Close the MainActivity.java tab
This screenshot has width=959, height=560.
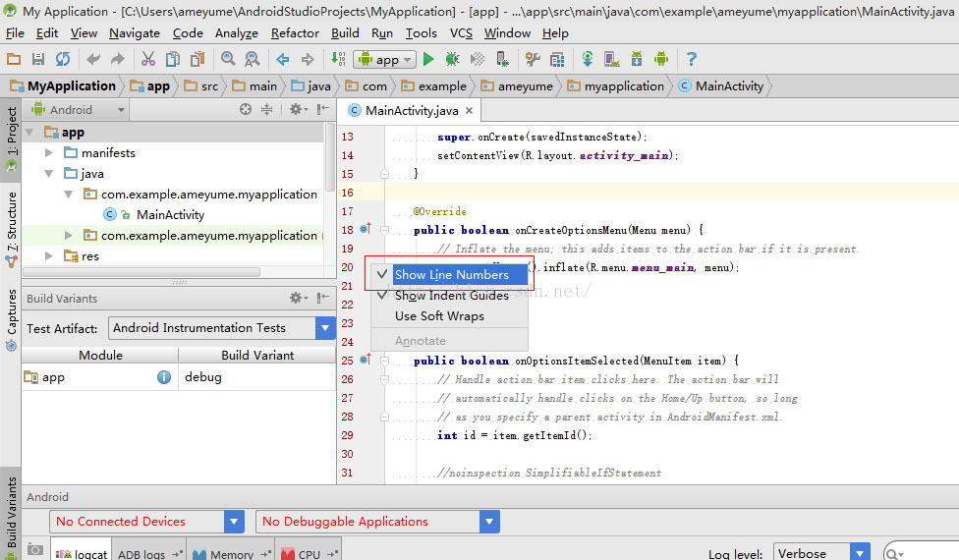[x=469, y=111]
